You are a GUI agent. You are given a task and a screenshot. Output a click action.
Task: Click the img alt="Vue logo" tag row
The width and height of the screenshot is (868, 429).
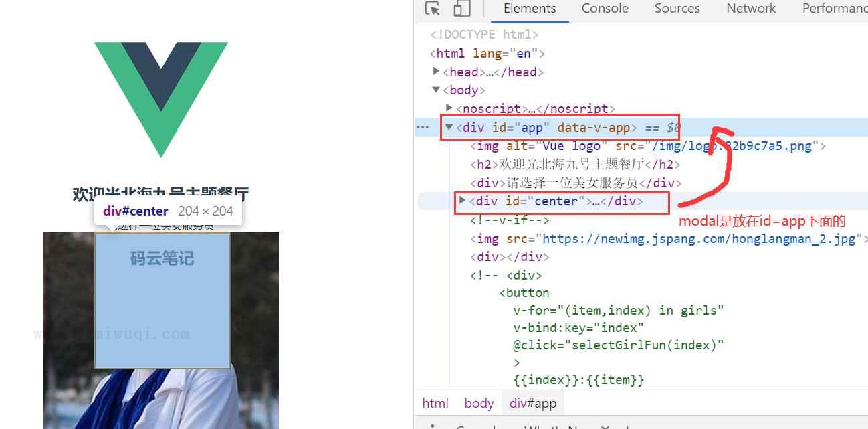(648, 146)
